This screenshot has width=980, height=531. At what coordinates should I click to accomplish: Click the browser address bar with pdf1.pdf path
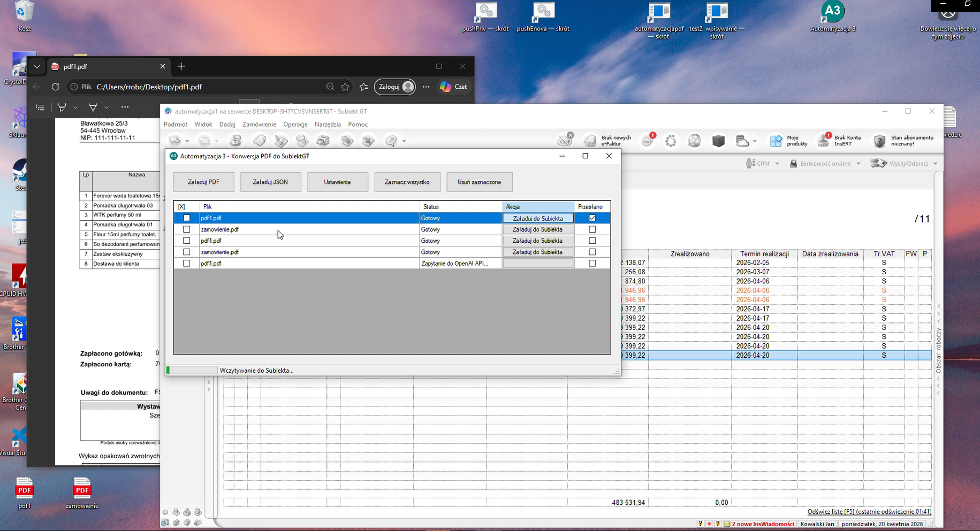[209, 87]
